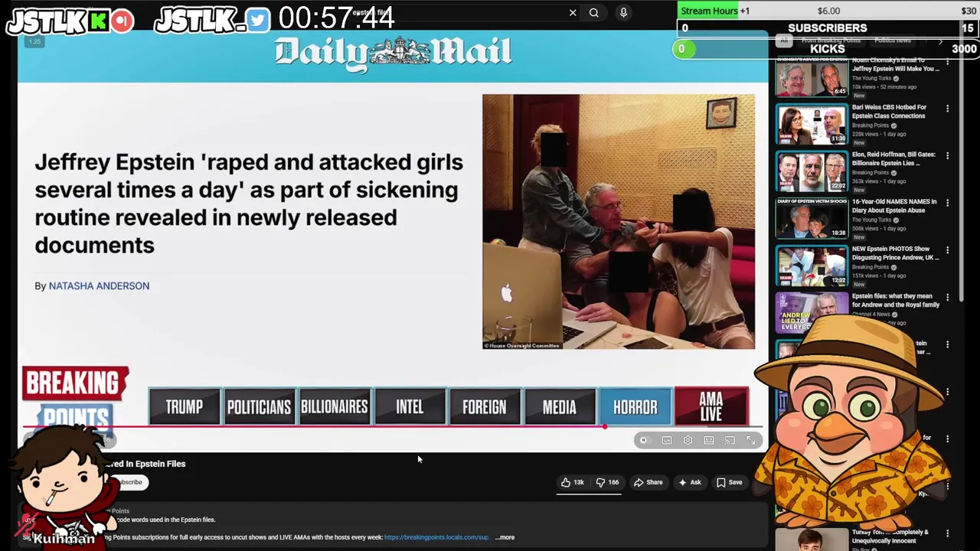Open options menu for 16-Year-Old NAMES video

tap(947, 203)
